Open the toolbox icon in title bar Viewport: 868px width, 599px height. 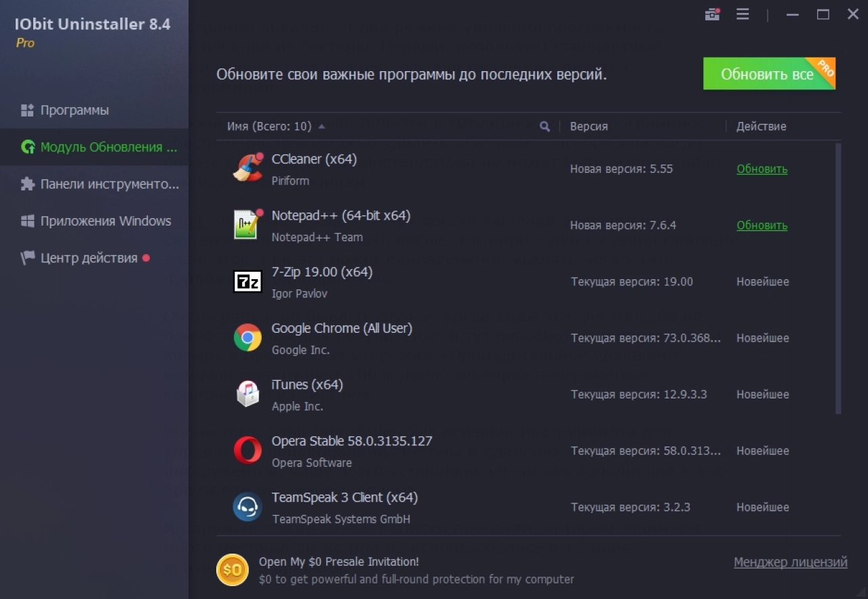tap(712, 14)
